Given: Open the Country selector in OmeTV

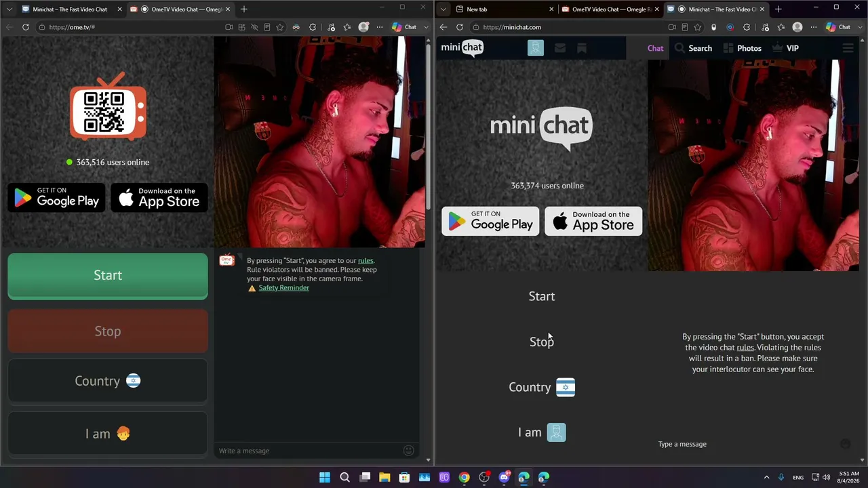Looking at the screenshot, I should click(x=108, y=381).
